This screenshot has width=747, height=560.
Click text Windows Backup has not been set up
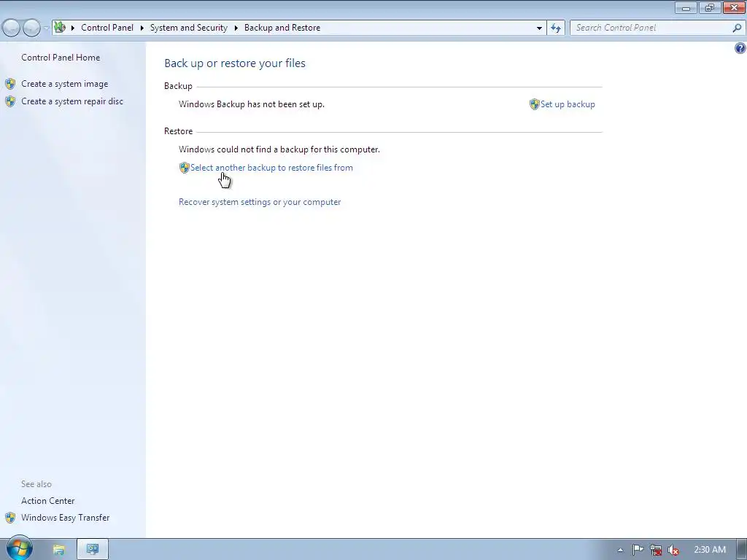tap(252, 104)
